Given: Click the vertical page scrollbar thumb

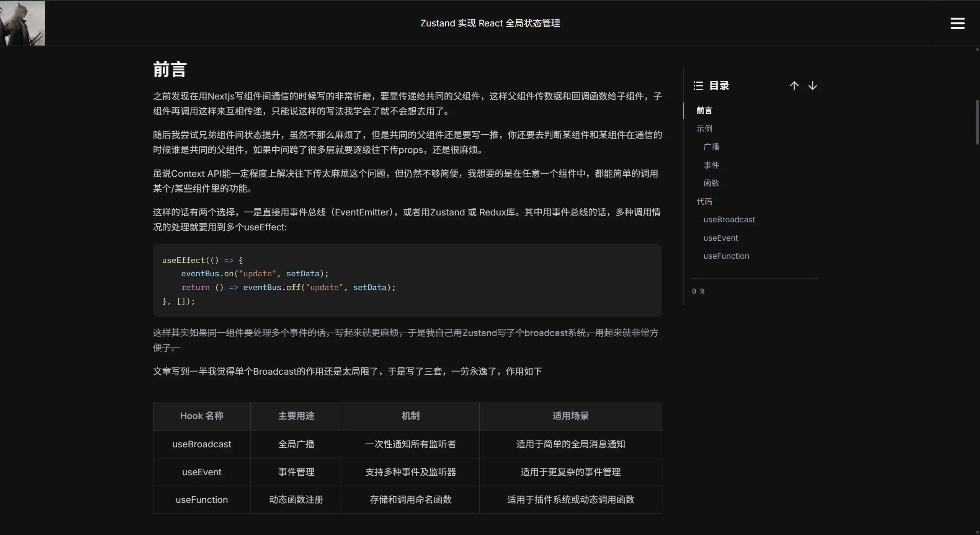Looking at the screenshot, I should click(x=977, y=122).
